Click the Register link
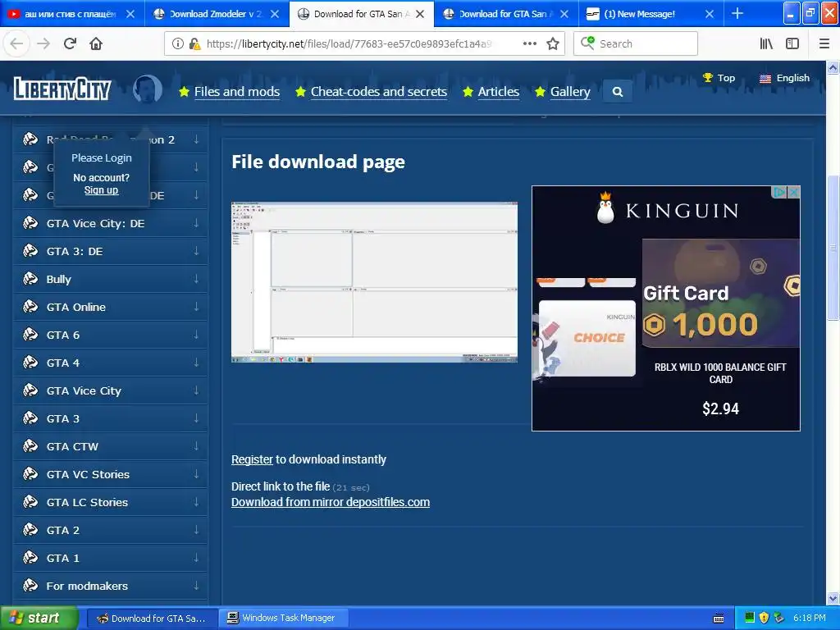Screen dimensions: 840x630 252,459
